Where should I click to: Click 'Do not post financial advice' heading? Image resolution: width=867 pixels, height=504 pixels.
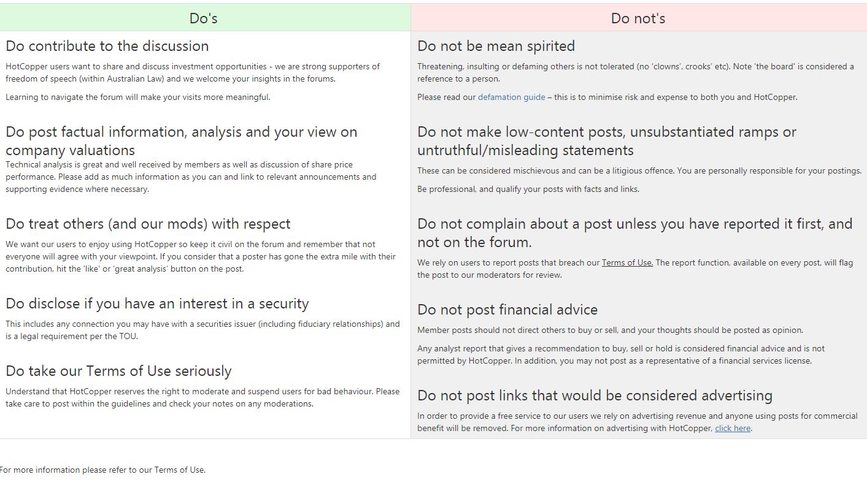(507, 310)
